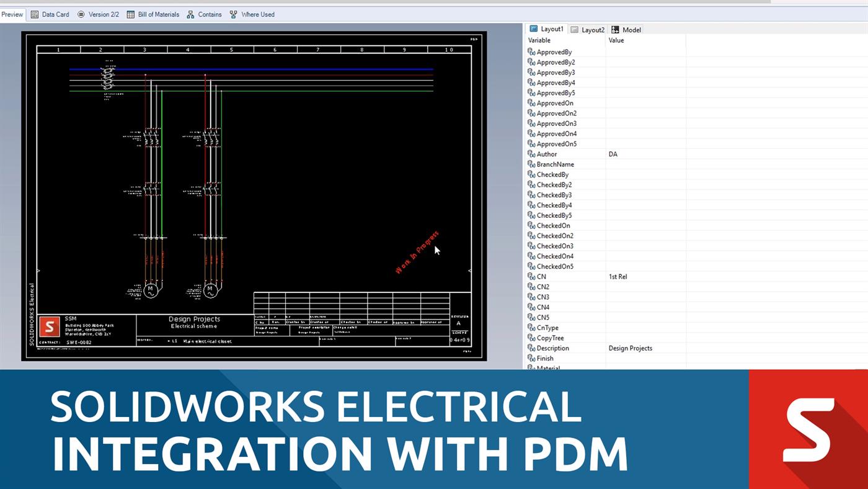
Task: Click the variable icon beside Description
Action: point(531,348)
